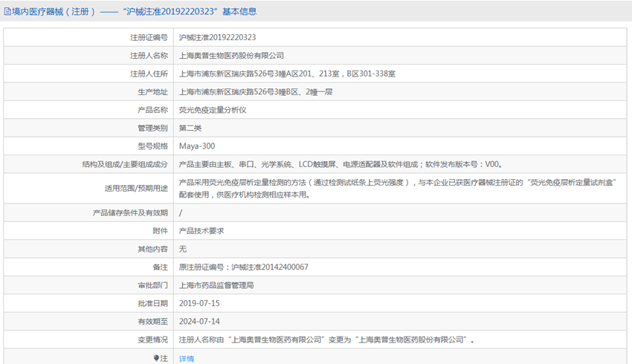Click the 适用范围/预期用途 label
The width and height of the screenshot is (632, 364).
[x=136, y=189]
